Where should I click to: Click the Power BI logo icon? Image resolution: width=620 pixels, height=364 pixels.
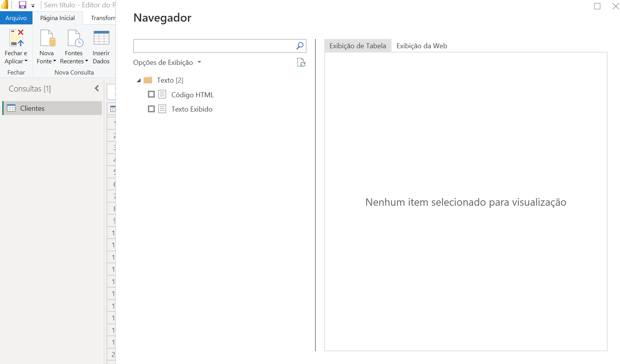coord(5,5)
